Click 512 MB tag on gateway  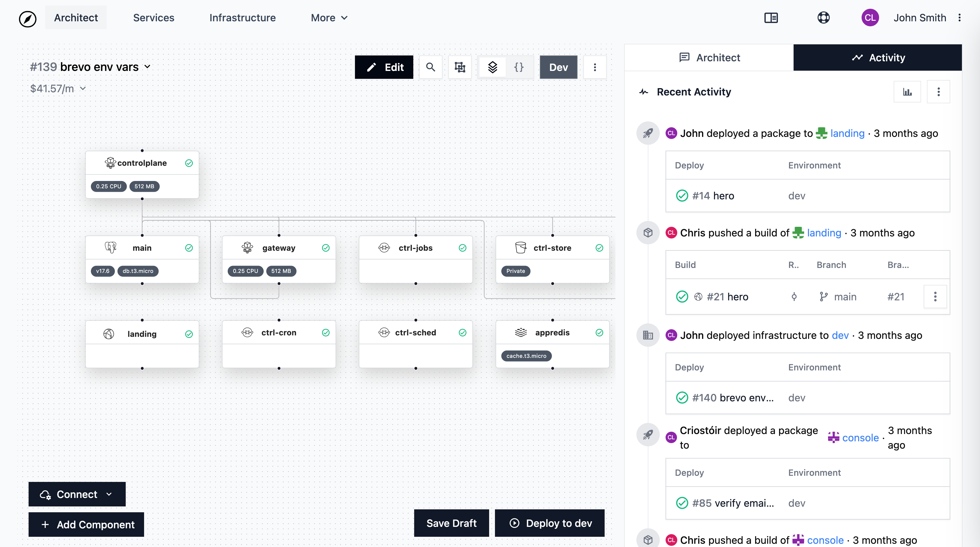click(281, 271)
